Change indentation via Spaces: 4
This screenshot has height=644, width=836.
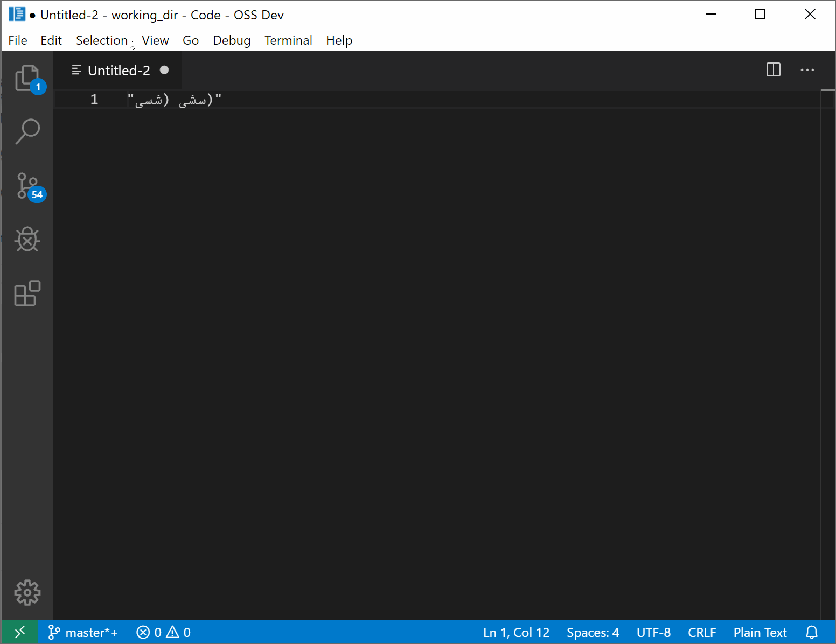[593, 632]
